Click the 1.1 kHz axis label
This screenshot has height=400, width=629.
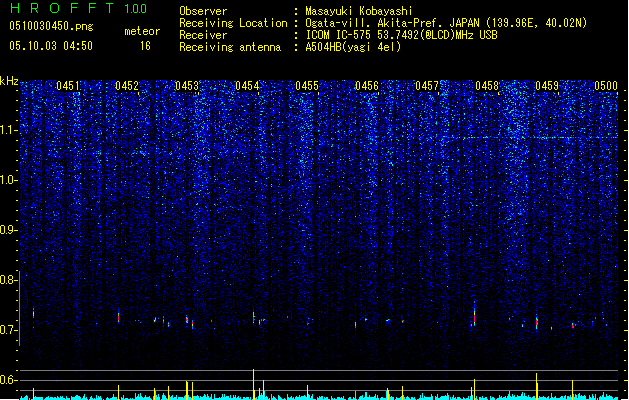[x=9, y=130]
